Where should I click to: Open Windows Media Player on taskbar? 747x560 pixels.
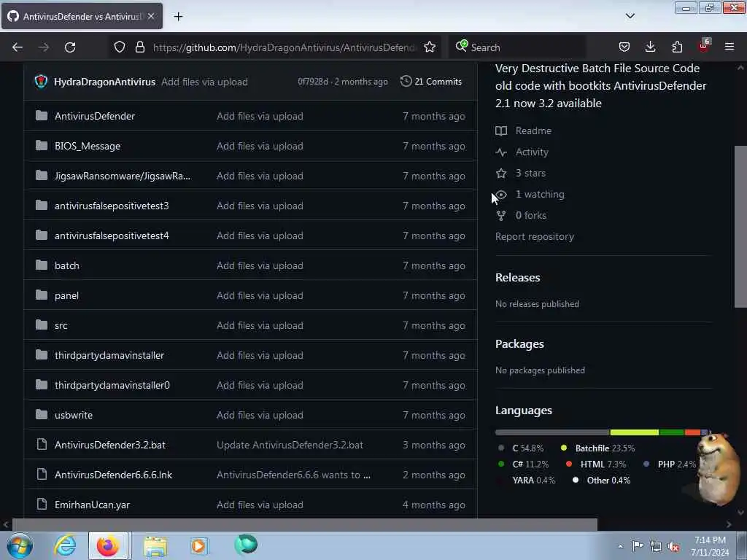198,545
